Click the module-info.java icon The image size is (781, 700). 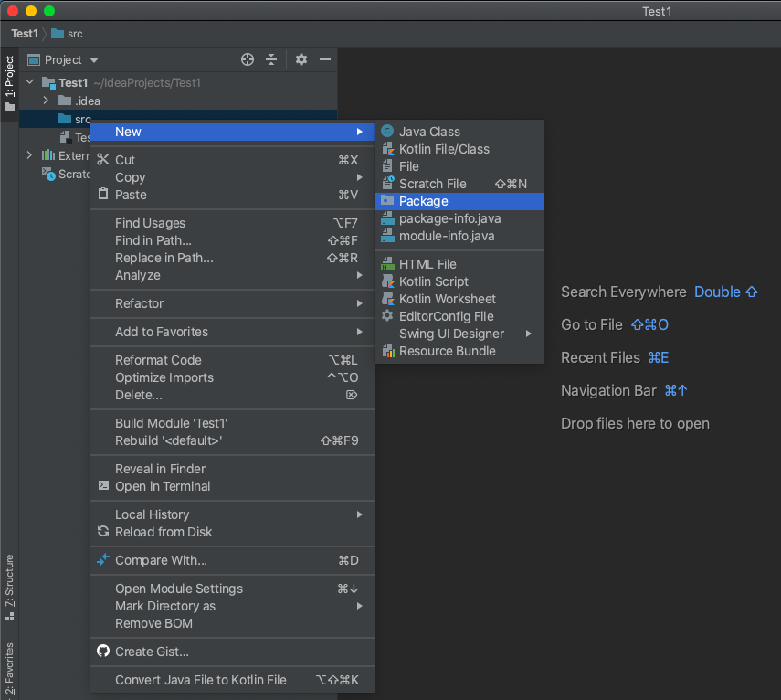pos(387,236)
